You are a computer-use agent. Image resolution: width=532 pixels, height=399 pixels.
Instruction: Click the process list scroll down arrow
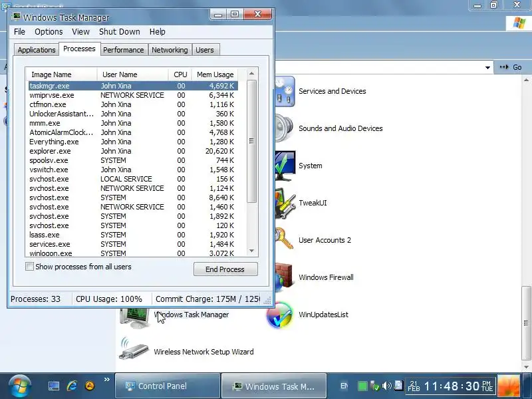click(x=251, y=251)
